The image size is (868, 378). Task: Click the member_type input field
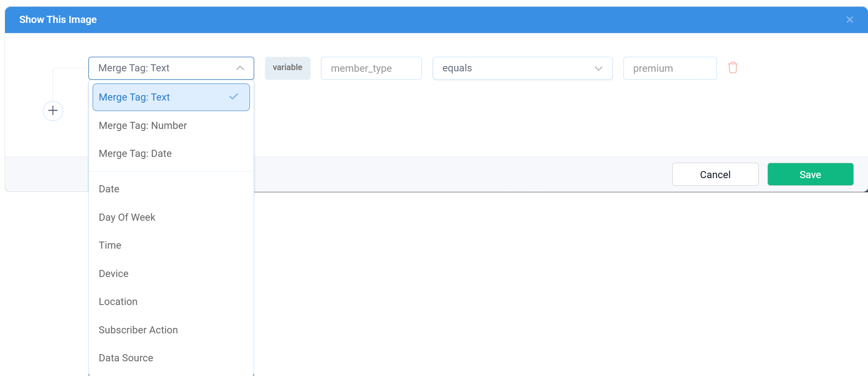tap(371, 68)
